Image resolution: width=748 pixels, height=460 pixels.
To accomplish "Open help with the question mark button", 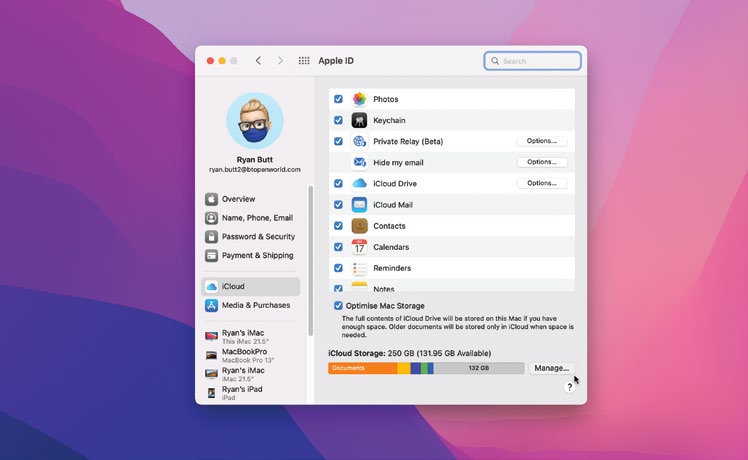I will [x=569, y=387].
